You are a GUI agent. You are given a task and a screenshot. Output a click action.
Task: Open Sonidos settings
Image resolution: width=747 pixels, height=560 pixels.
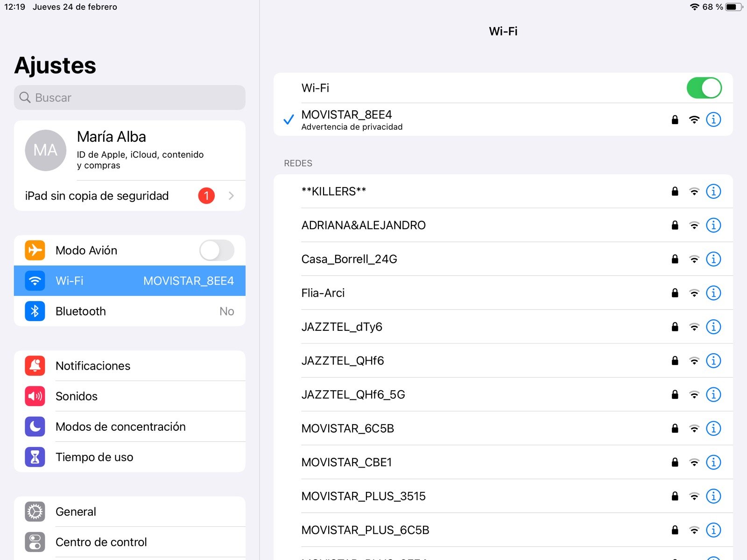(x=130, y=396)
